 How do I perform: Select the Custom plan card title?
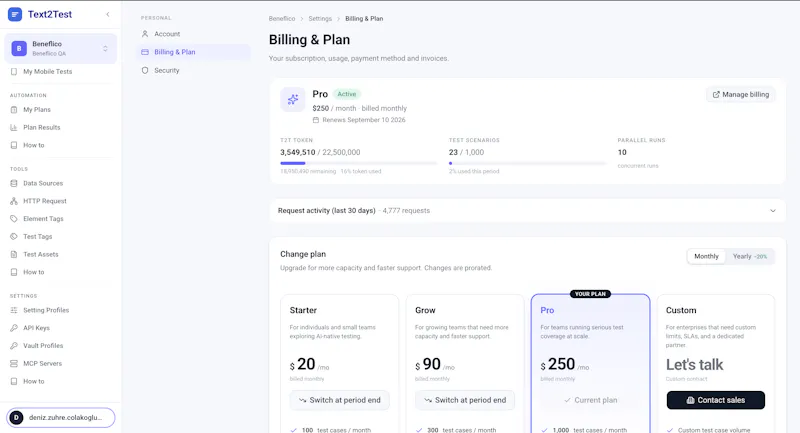tap(681, 310)
